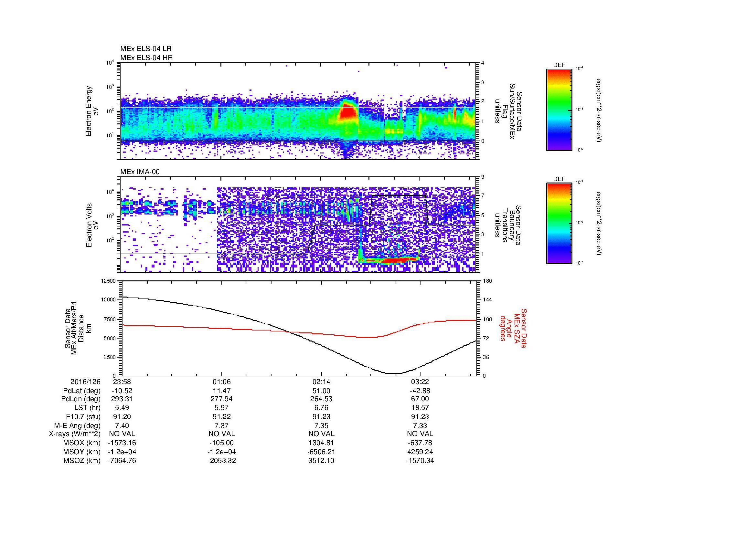The height and width of the screenshot is (534, 756).
Task: Click the F10.7 value 91.20
Action: [122, 416]
